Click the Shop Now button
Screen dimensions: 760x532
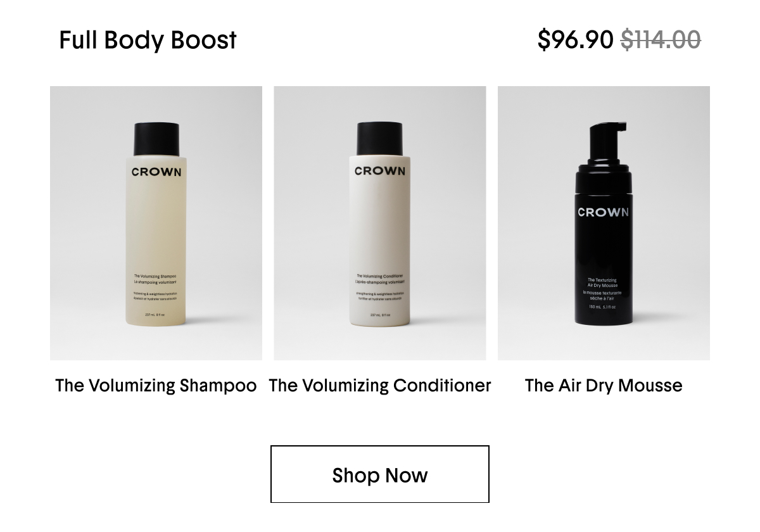pos(380,474)
